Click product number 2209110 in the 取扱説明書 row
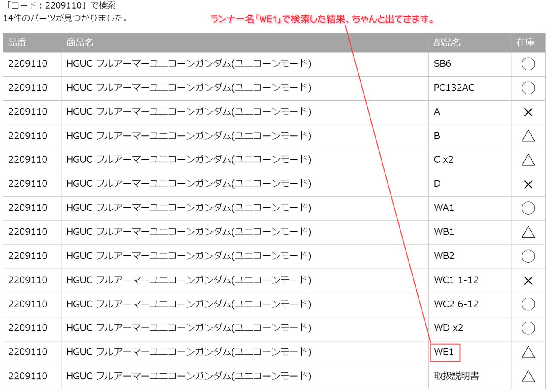Image resolution: width=550 pixels, height=392 pixels. click(27, 376)
